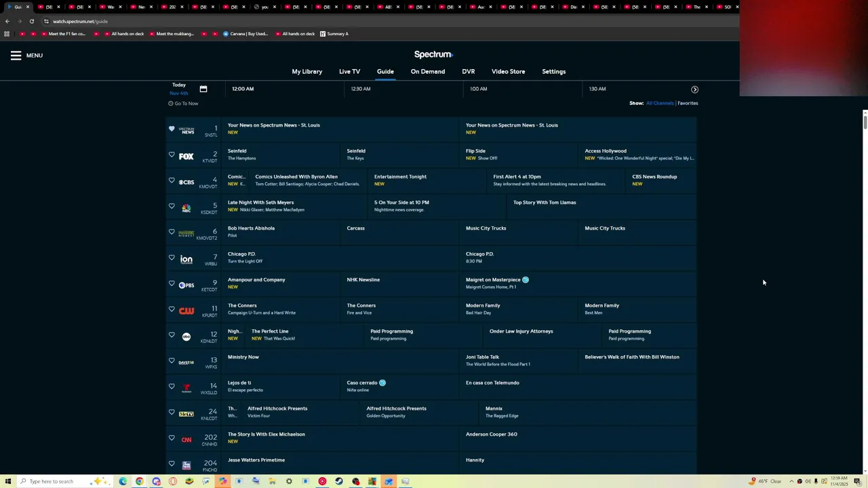Show All Channels filter

(660, 103)
